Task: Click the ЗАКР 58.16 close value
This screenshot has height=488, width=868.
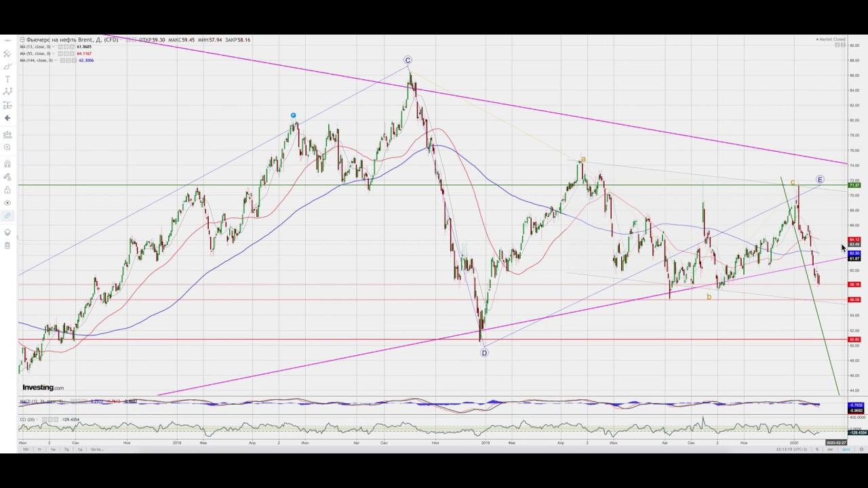Action: [x=237, y=40]
